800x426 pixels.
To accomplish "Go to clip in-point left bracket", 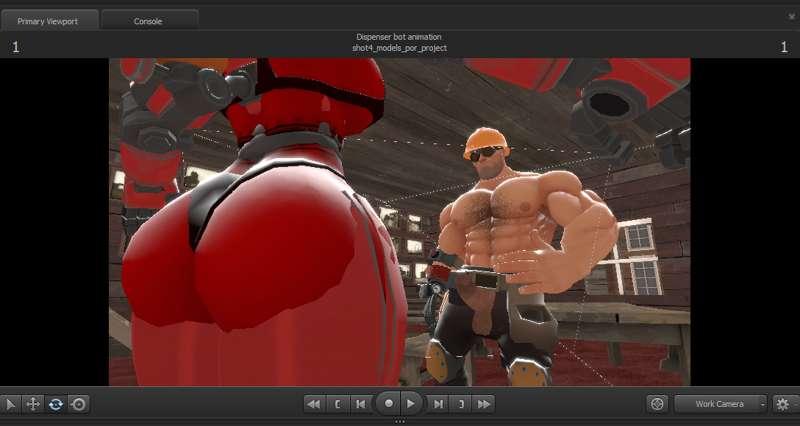I will (337, 404).
